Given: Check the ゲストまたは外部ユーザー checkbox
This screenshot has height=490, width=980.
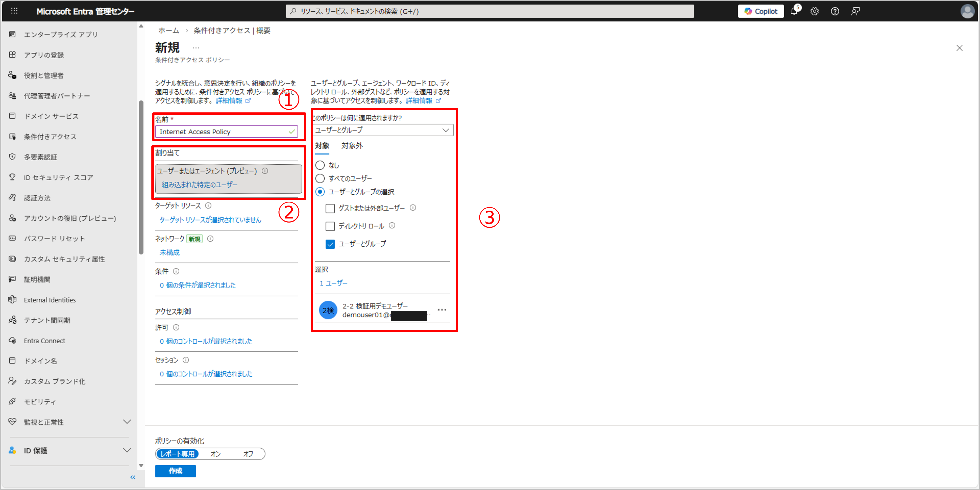Looking at the screenshot, I should 330,208.
